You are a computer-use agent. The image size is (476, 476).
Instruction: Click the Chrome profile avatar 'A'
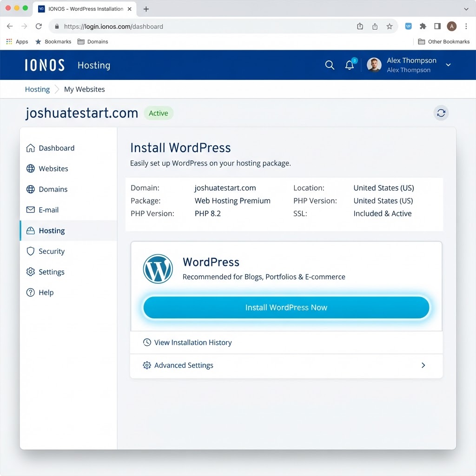[452, 26]
